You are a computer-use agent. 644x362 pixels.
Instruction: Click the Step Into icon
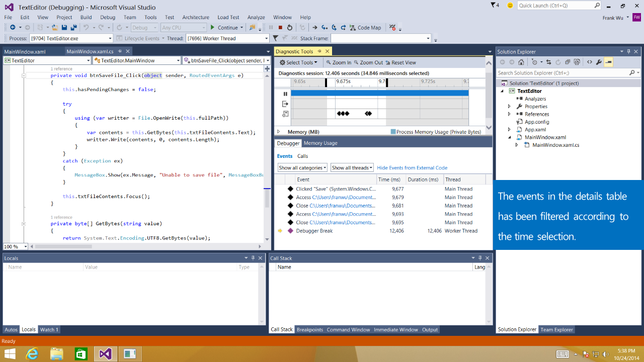tap(325, 28)
